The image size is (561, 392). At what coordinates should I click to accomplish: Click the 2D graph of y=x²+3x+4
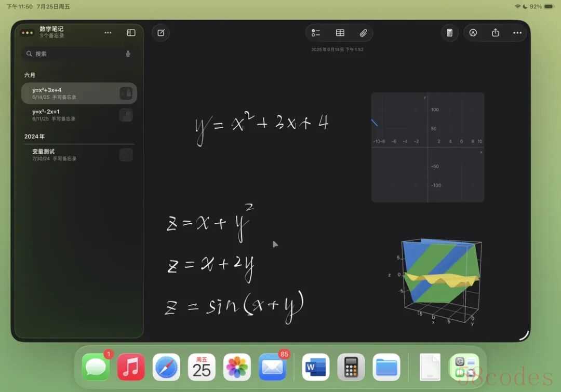coord(428,147)
